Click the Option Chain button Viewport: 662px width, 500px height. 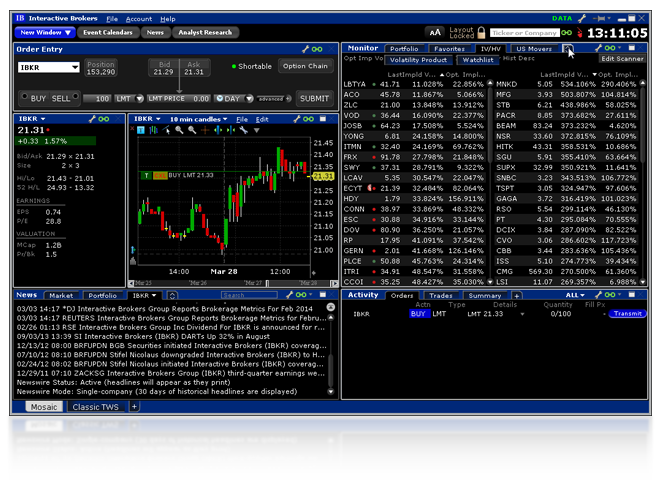pyautogui.click(x=305, y=66)
